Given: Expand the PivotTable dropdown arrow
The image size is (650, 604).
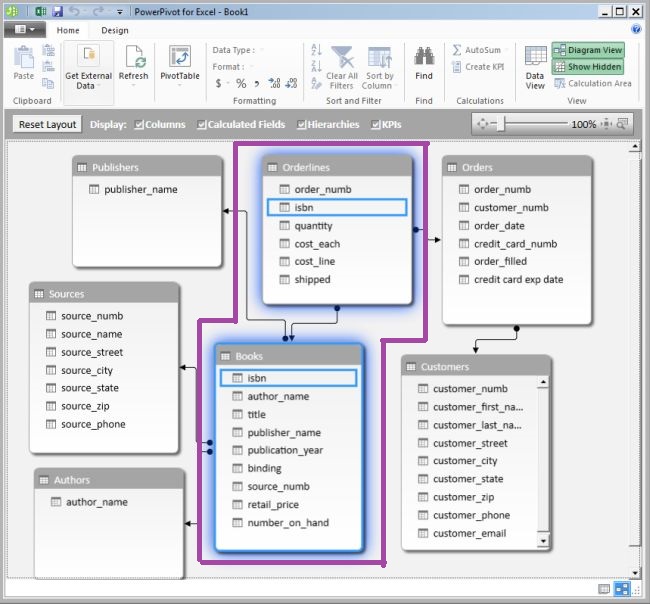Looking at the screenshot, I should click(180, 85).
